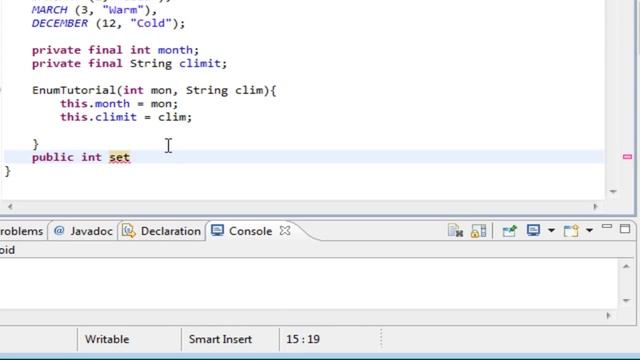Click the month field in private final int

click(x=175, y=50)
